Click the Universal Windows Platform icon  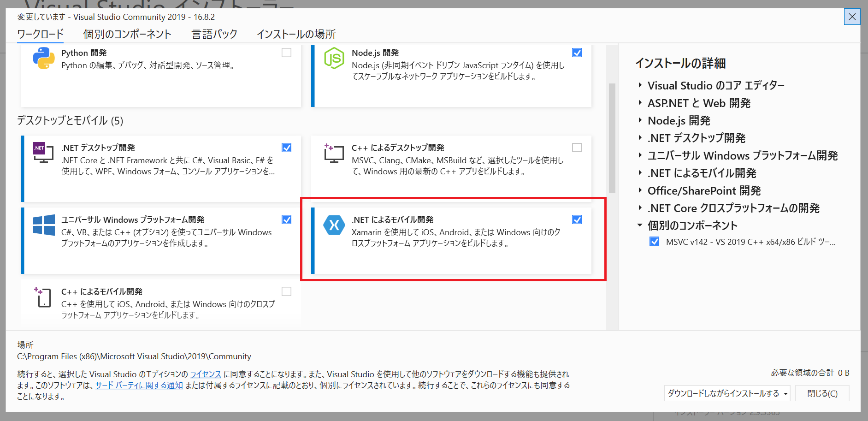pos(44,225)
